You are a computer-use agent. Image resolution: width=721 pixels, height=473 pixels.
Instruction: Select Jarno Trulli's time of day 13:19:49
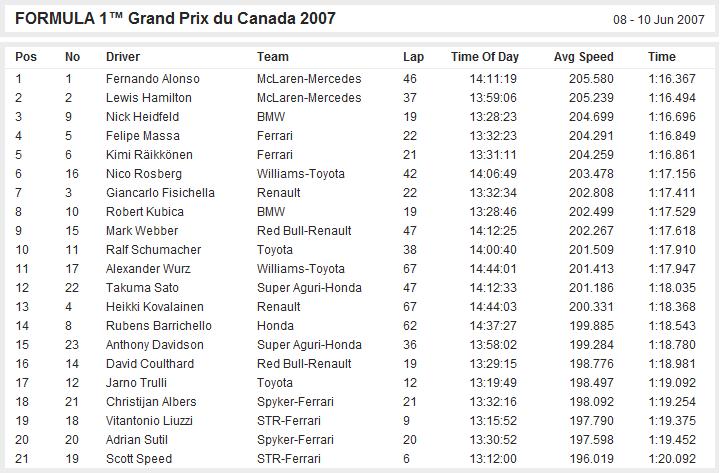[493, 382]
